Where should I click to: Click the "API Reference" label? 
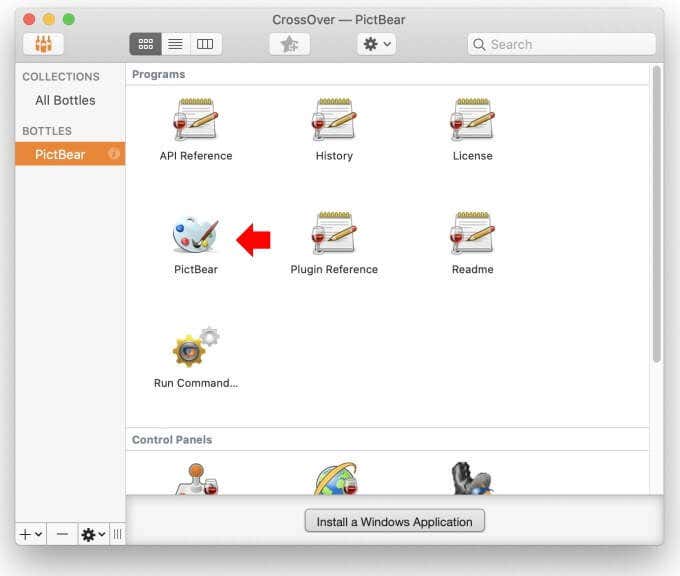point(196,156)
